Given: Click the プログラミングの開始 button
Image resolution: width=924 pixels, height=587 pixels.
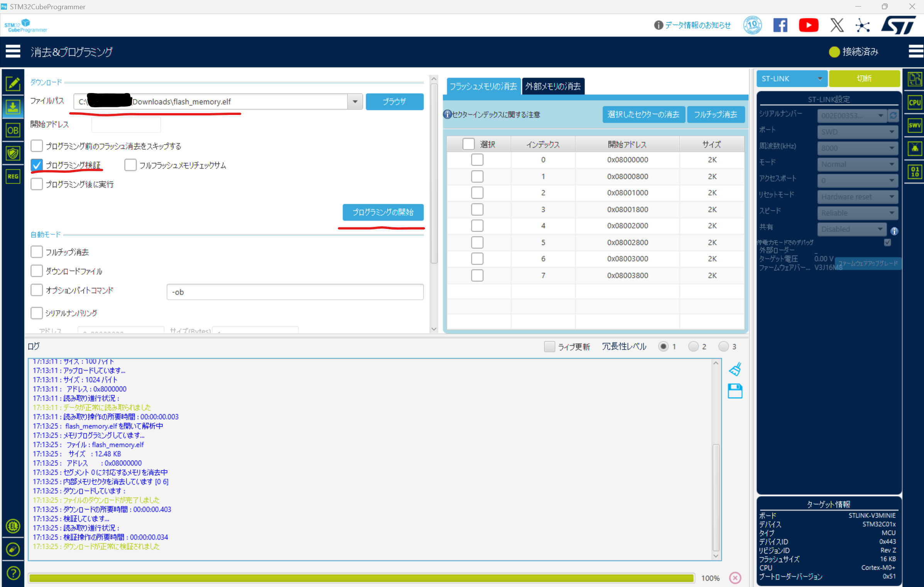Looking at the screenshot, I should [x=382, y=212].
